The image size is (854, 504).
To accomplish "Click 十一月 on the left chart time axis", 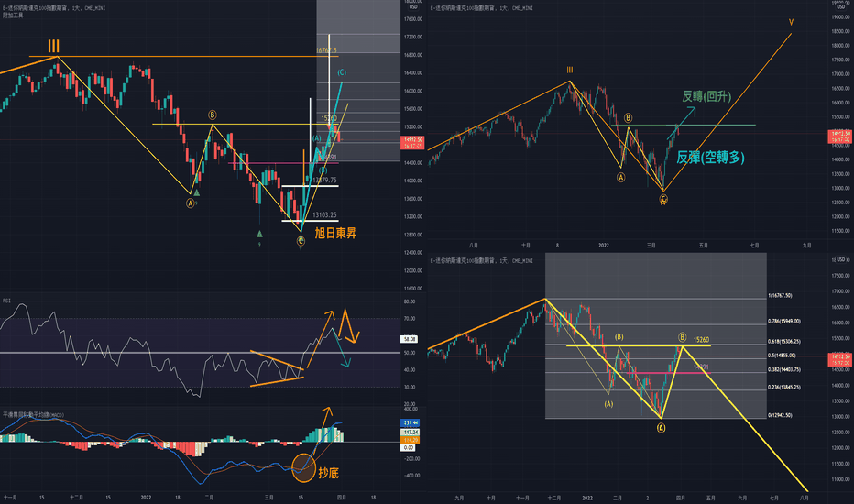I will pyautogui.click(x=10, y=498).
